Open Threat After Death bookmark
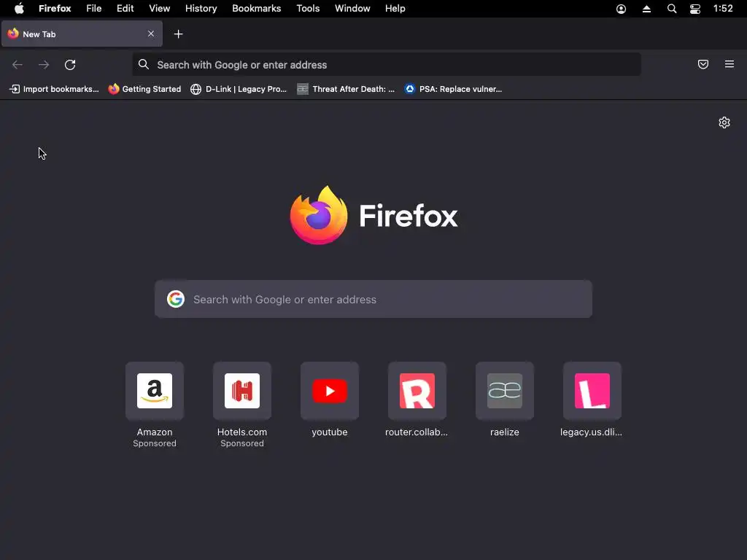This screenshot has height=560, width=747. click(x=346, y=89)
